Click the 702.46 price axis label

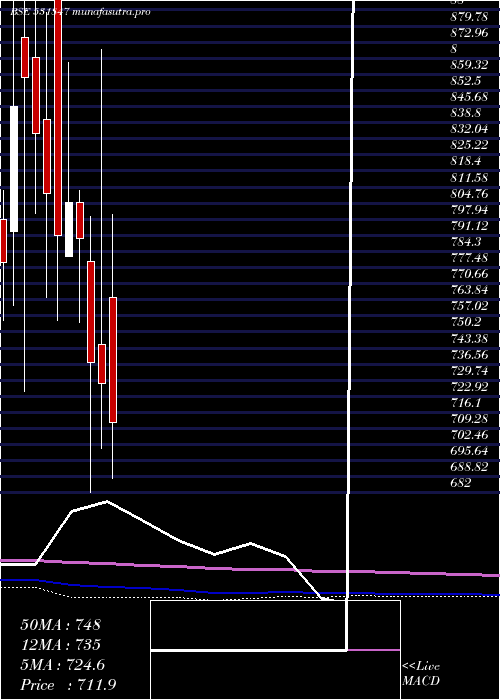[469, 434]
